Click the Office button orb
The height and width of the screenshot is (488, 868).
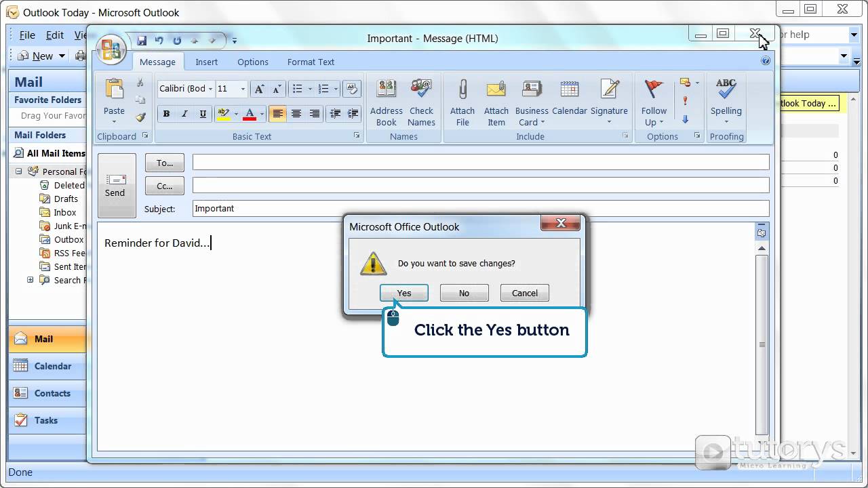click(x=111, y=49)
